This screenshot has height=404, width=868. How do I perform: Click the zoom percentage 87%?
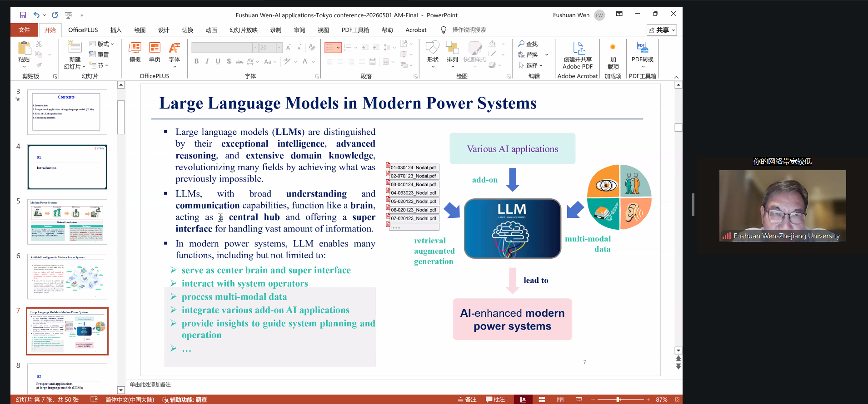click(662, 399)
